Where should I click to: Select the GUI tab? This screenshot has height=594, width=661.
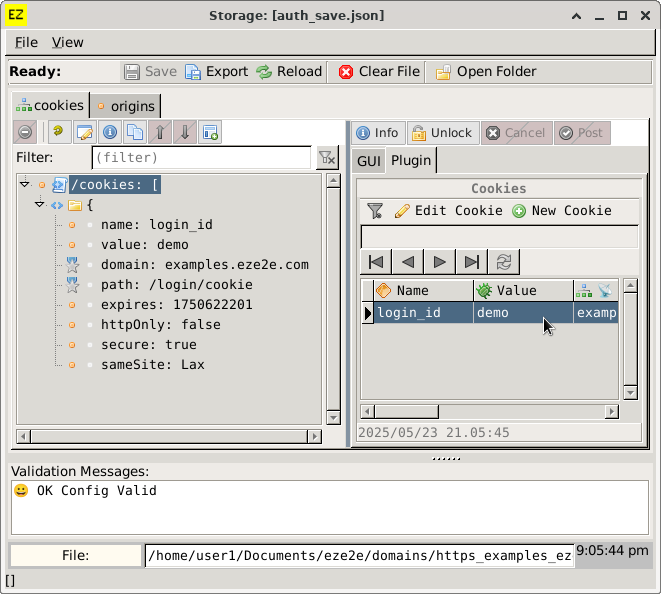pos(368,161)
